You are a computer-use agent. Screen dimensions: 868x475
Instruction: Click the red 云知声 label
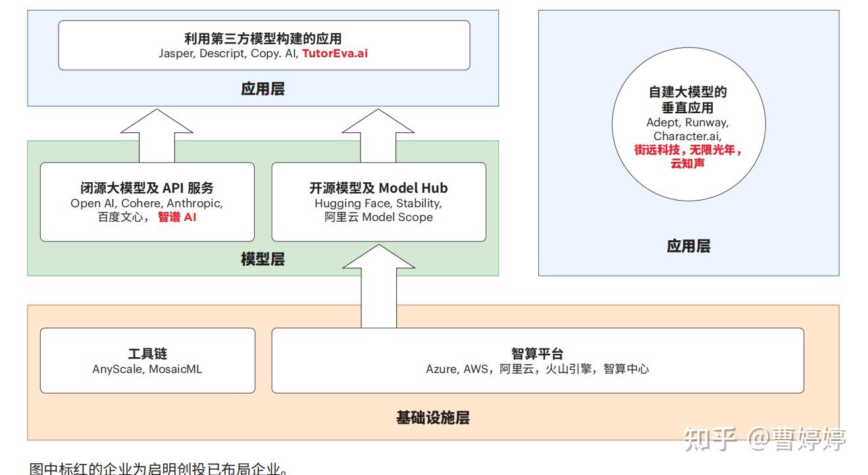tap(688, 162)
